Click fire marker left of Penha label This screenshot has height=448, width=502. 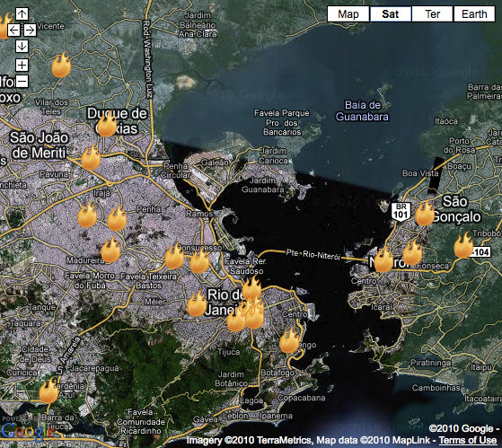click(117, 218)
